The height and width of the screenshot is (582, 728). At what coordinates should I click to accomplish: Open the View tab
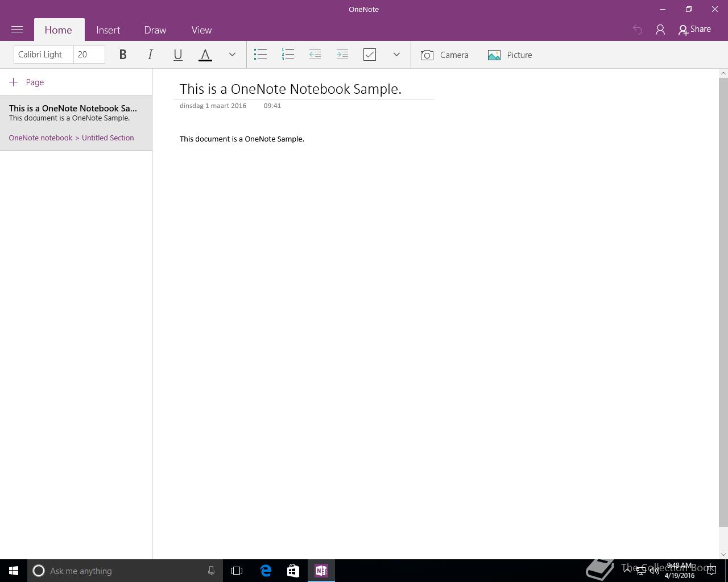(201, 30)
